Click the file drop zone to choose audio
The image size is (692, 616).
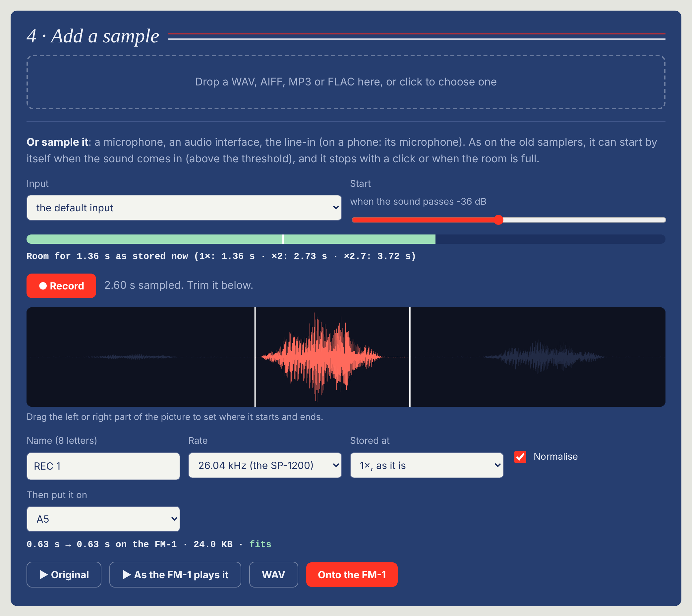point(346,82)
